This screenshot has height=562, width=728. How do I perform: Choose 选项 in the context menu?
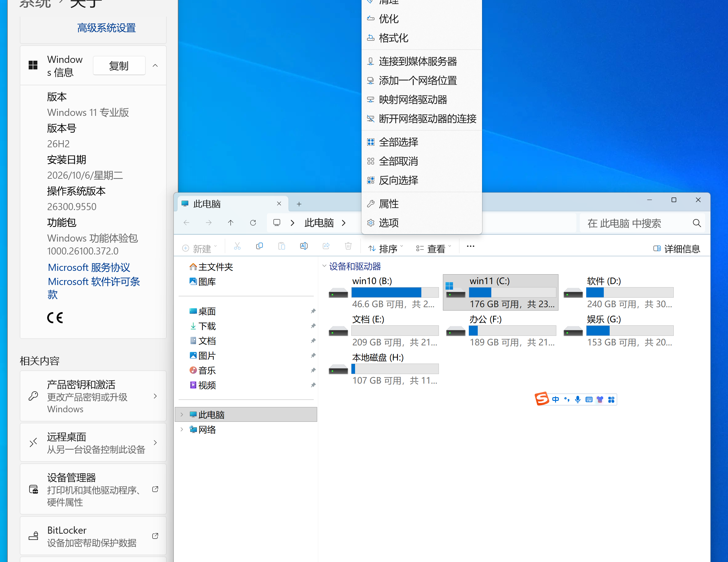click(x=422, y=223)
